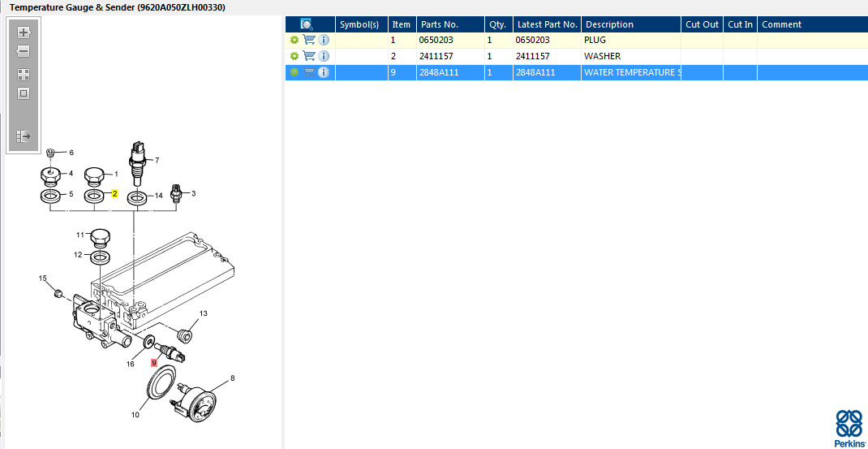Screen dimensions: 868x449
Task: Click callout number 6 on diagram
Action: coord(71,153)
